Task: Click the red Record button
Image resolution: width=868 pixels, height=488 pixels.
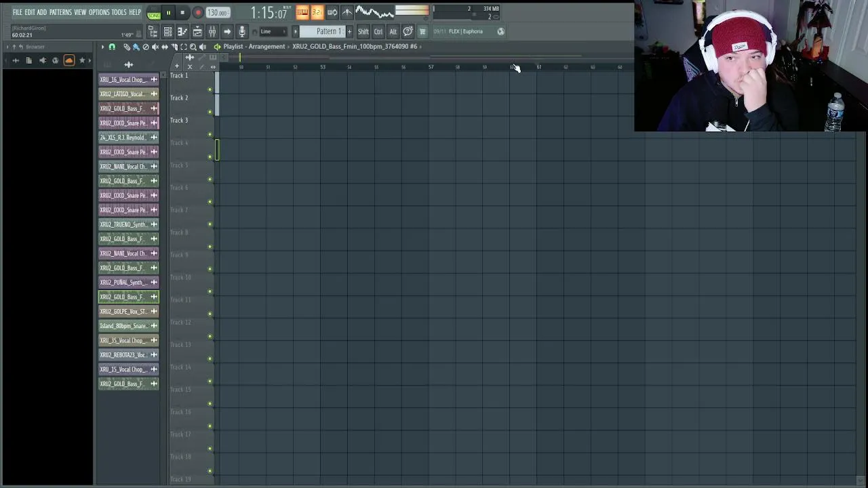Action: point(198,13)
